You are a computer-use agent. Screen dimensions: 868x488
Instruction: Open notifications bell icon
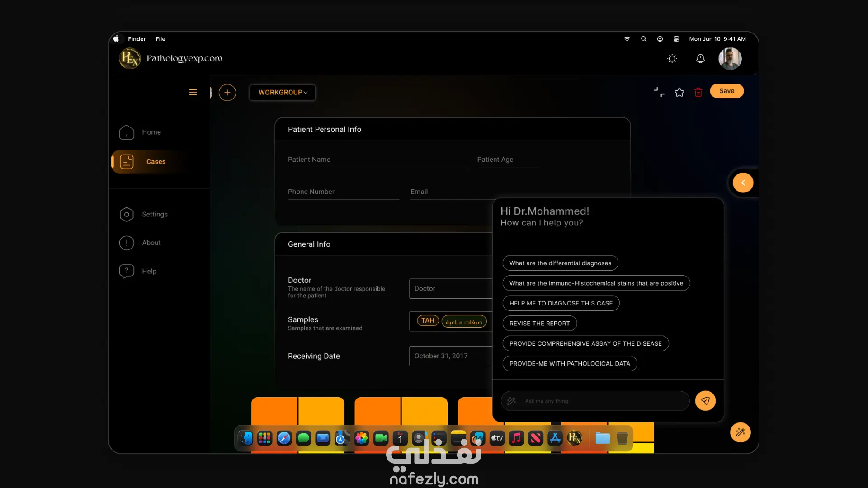tap(700, 59)
